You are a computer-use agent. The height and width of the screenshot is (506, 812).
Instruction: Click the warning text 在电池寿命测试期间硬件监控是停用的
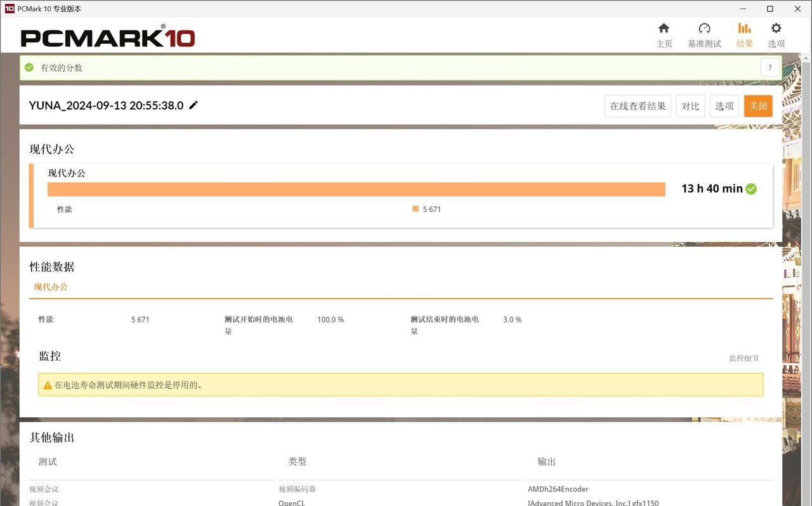tap(129, 385)
